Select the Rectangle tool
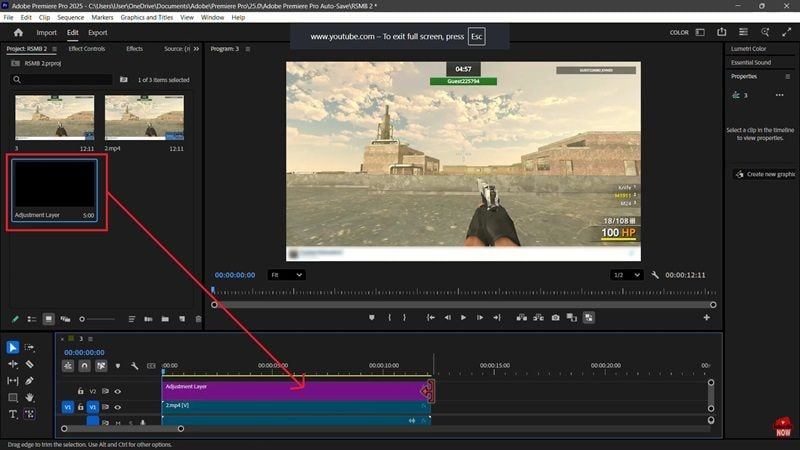Screen dimensions: 800x450 click(x=13, y=397)
